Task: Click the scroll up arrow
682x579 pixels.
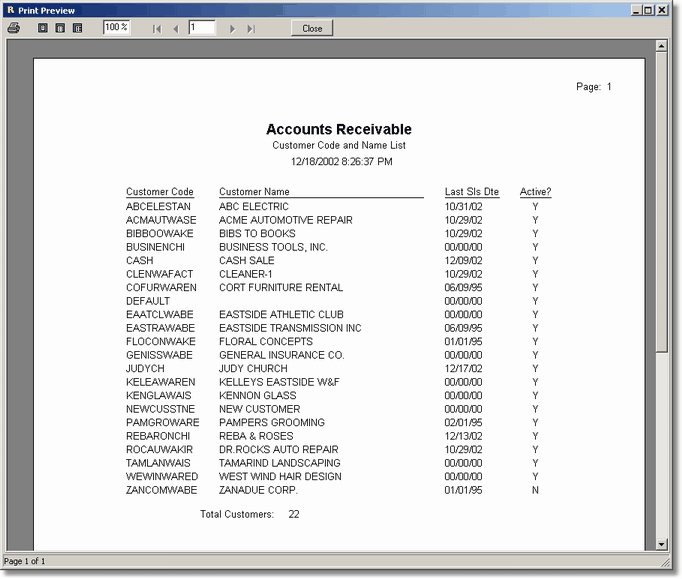Action: click(662, 46)
